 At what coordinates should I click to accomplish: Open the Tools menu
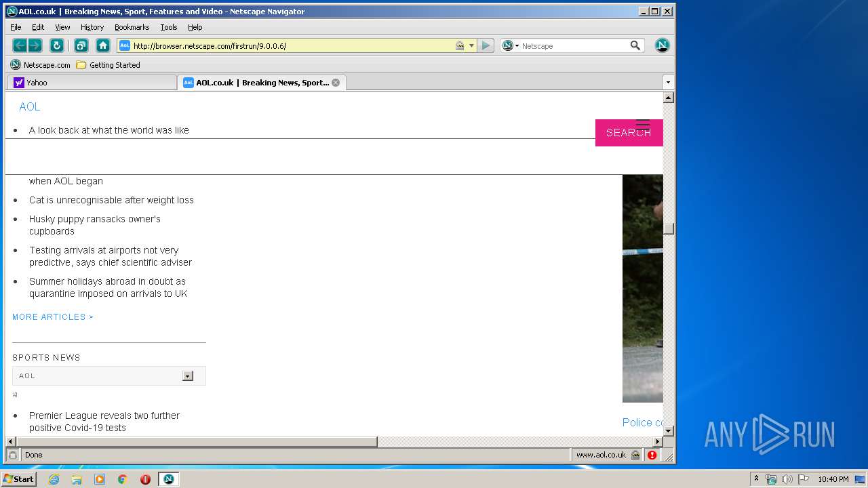(x=169, y=27)
